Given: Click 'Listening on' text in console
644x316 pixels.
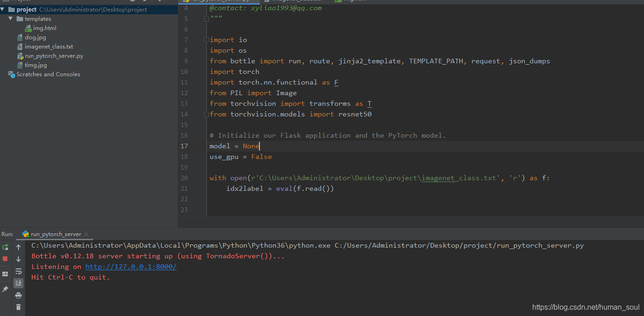Looking at the screenshot, I should pos(56,267).
